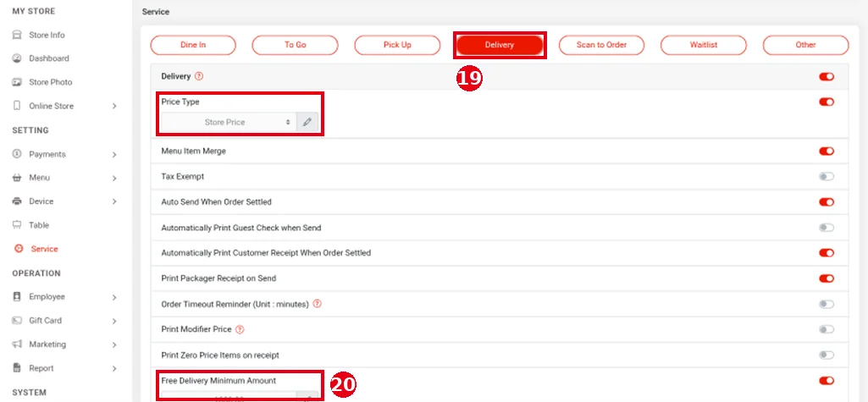This screenshot has width=868, height=402.
Task: Expand the Device submenu chevron
Action: [114, 201]
